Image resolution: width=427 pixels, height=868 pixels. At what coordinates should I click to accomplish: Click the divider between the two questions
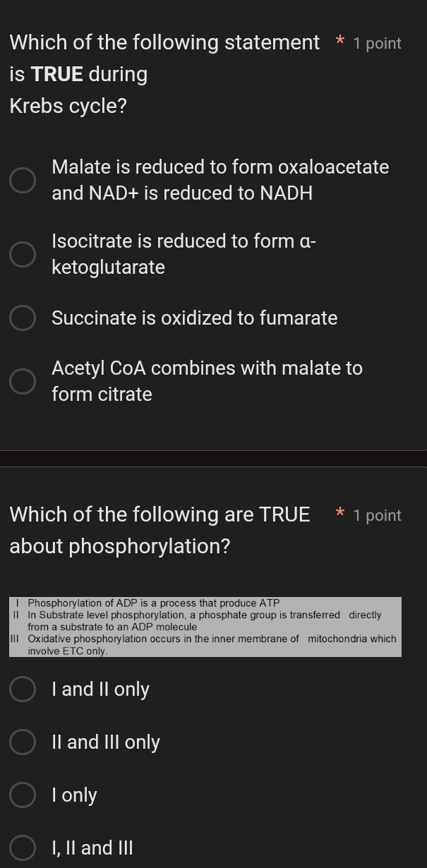tap(213, 458)
